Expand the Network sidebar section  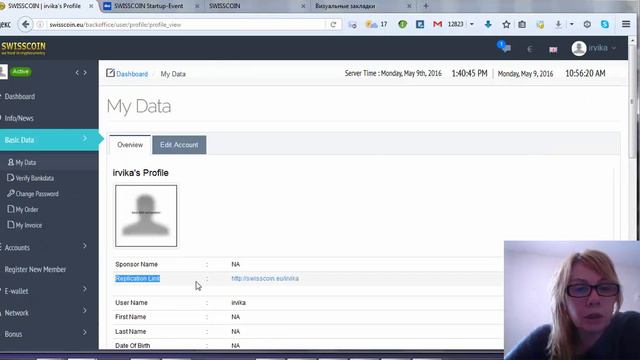pyautogui.click(x=84, y=311)
